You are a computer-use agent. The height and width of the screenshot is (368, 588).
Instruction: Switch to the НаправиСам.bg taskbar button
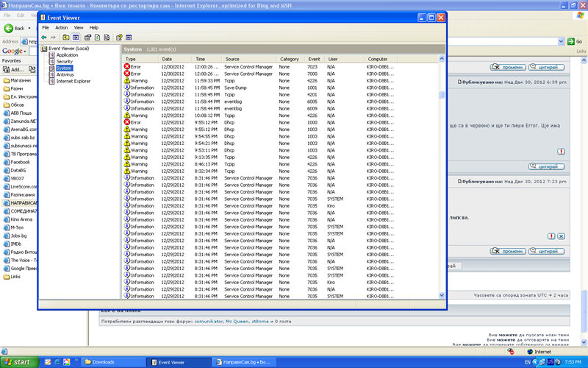[x=244, y=362]
